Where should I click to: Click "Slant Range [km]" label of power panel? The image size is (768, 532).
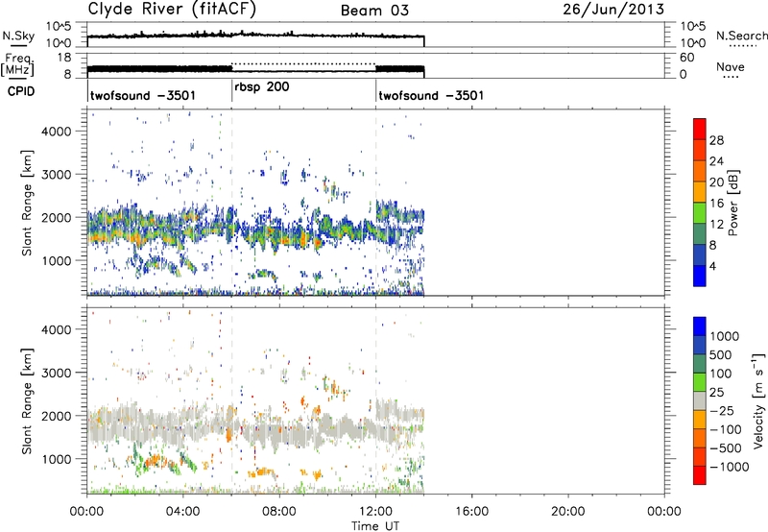click(x=27, y=204)
